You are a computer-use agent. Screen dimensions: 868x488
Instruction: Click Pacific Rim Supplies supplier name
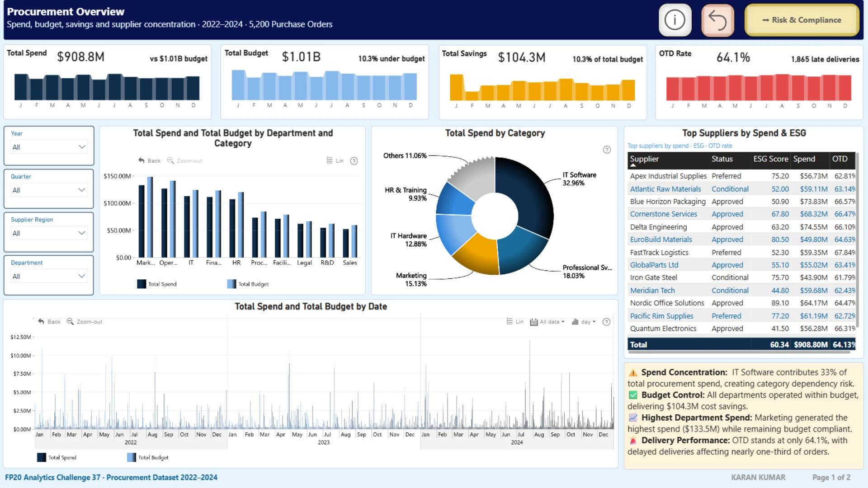coord(661,316)
